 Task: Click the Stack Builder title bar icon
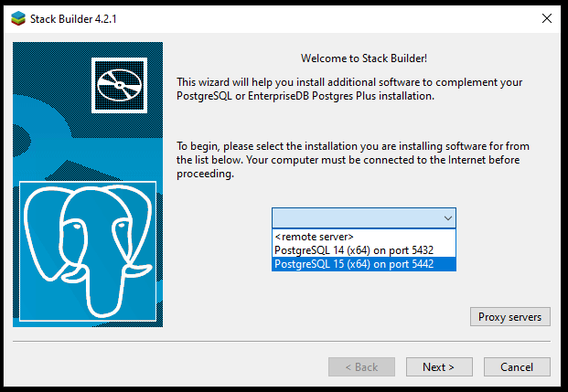18,18
